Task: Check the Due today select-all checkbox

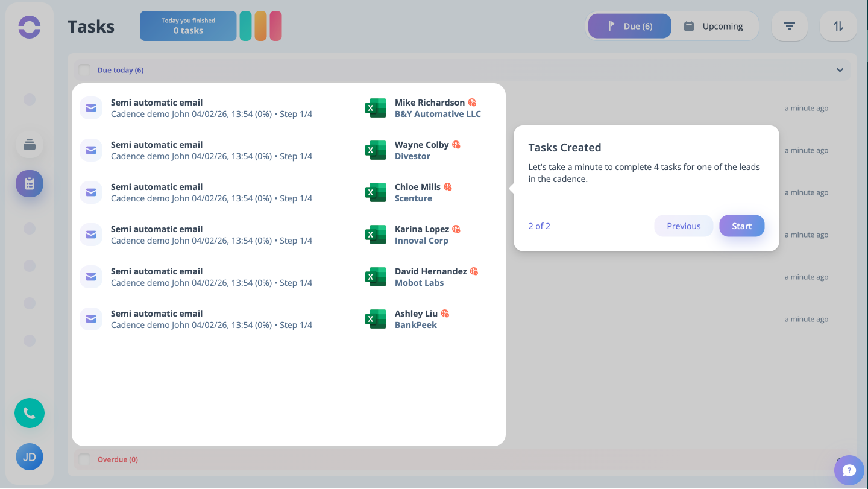Action: click(84, 70)
